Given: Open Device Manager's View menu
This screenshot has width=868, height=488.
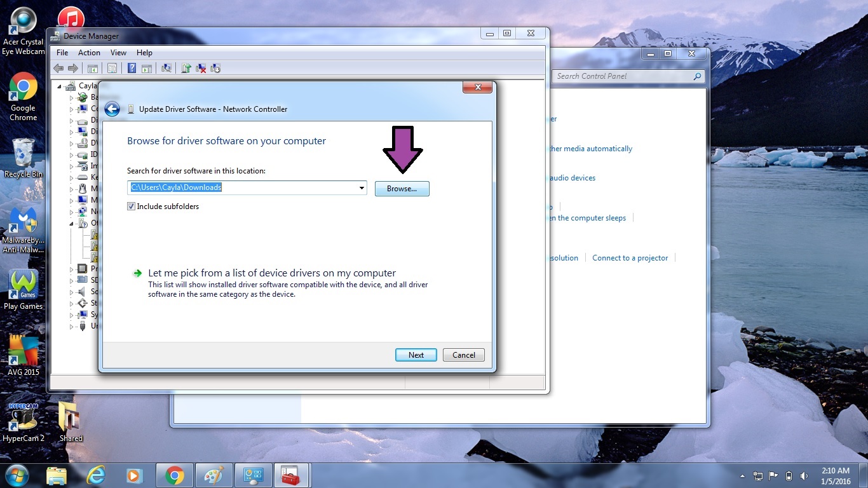Looking at the screenshot, I should [x=118, y=53].
